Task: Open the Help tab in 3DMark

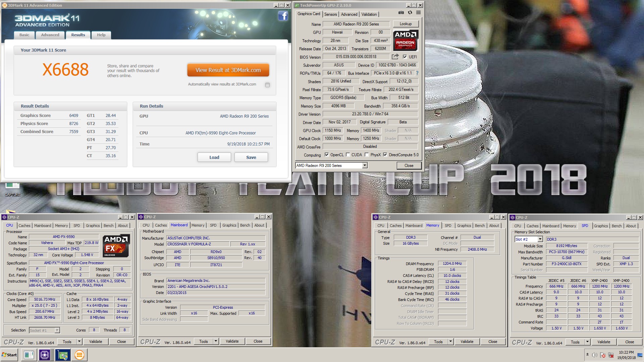Action: point(101,35)
